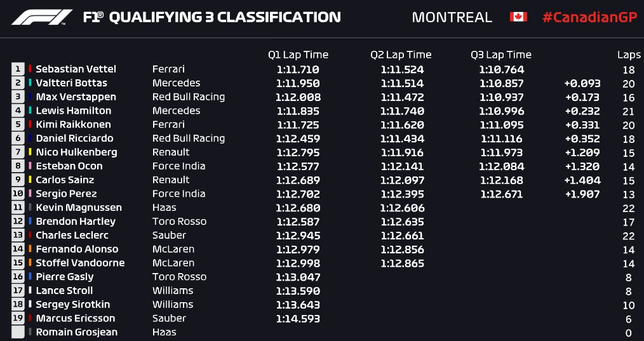Select driver name Max Verstappen

coord(76,97)
